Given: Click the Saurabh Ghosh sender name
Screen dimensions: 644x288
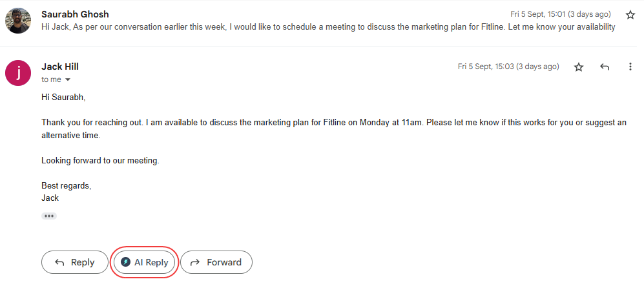Looking at the screenshot, I should (x=75, y=14).
